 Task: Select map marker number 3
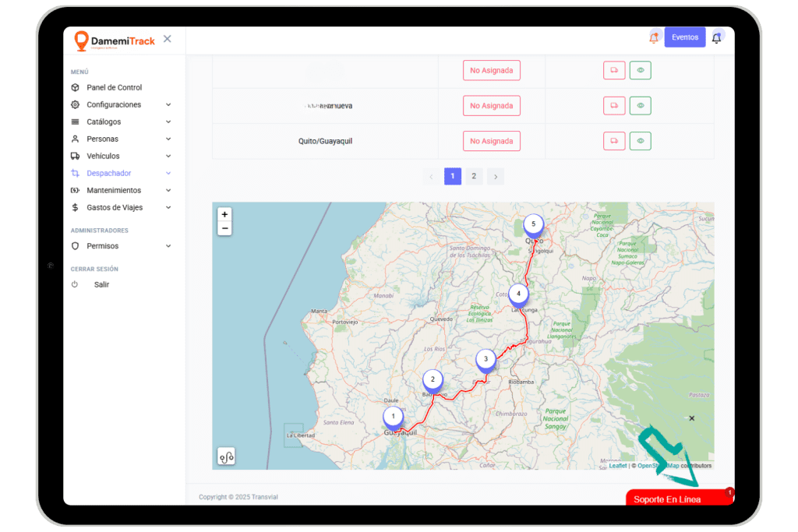486,359
